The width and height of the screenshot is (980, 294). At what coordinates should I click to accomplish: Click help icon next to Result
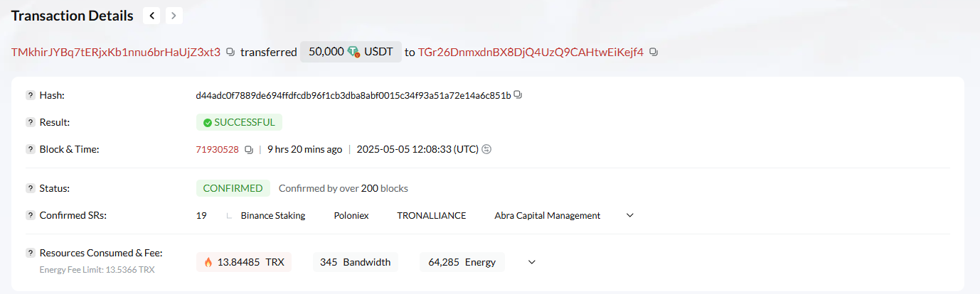(31, 122)
